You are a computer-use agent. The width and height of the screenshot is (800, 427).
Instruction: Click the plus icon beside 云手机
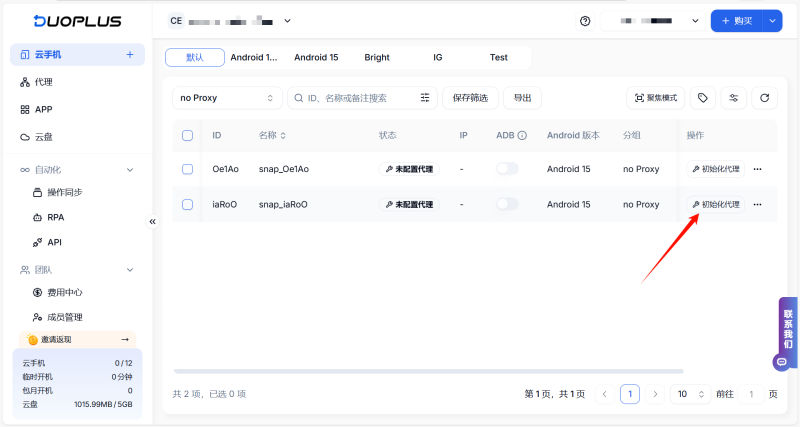pos(129,55)
